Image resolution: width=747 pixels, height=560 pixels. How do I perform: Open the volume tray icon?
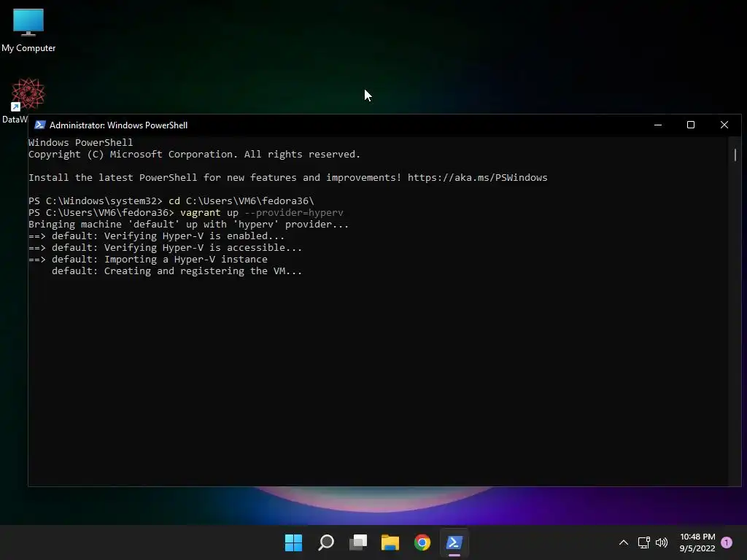[662, 542]
